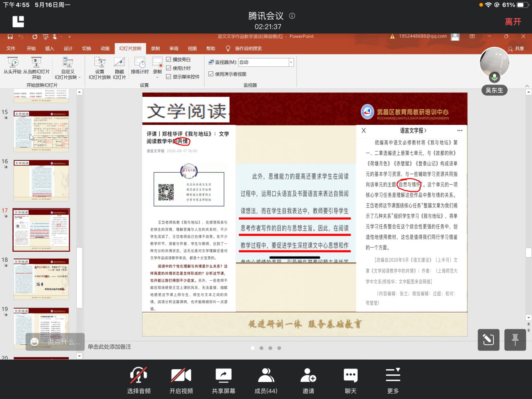Click the pin icon button

(x=515, y=340)
